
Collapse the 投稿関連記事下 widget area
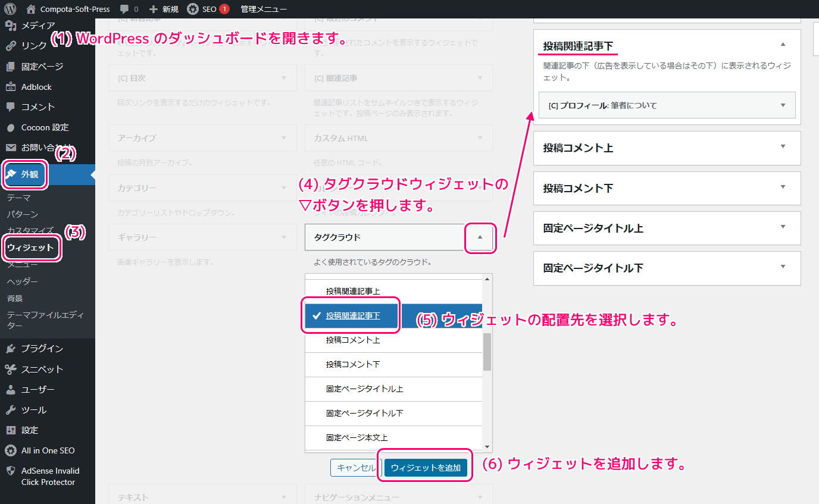pos(783,44)
